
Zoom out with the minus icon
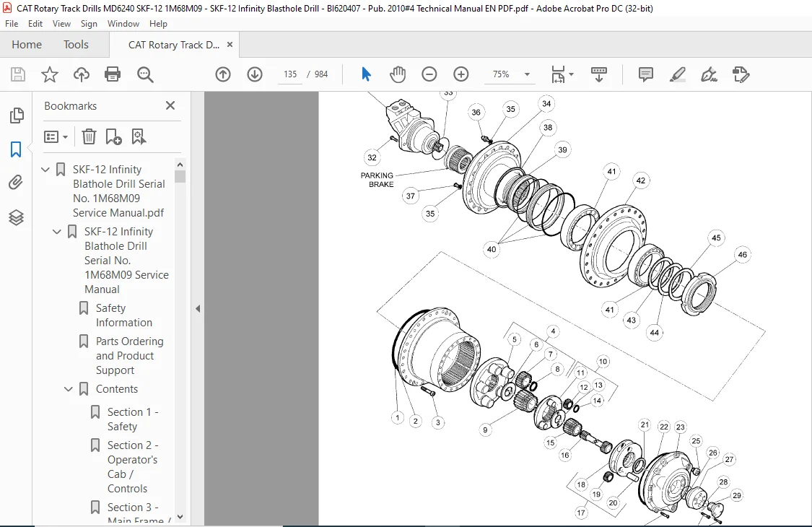click(429, 74)
